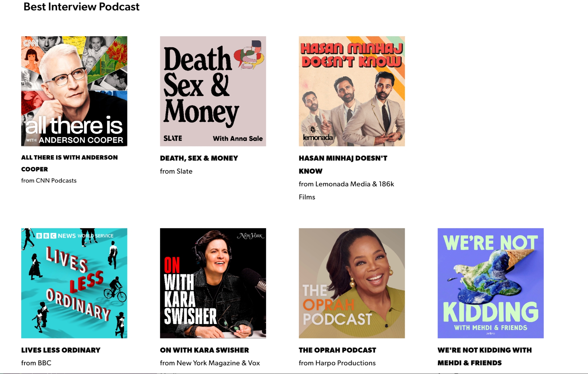The width and height of the screenshot is (588, 374).
Task: Select the 'from CNN Podcasts' text
Action: tap(49, 181)
